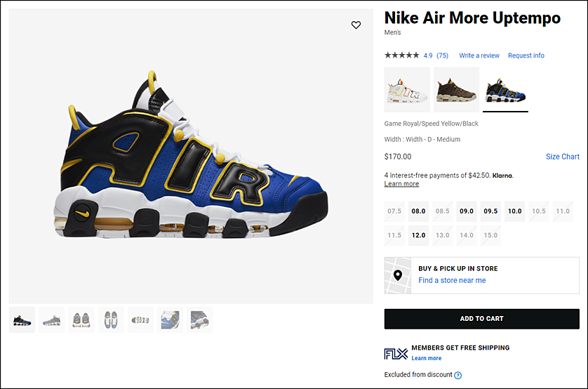Image resolution: width=588 pixels, height=389 pixels.
Task: Click the FLX membership logo
Action: [396, 354]
